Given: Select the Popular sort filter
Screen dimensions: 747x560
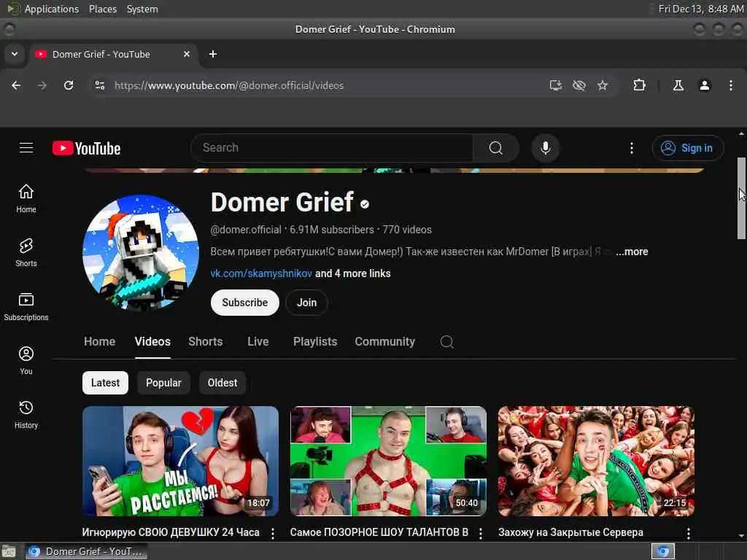Looking at the screenshot, I should [x=163, y=383].
